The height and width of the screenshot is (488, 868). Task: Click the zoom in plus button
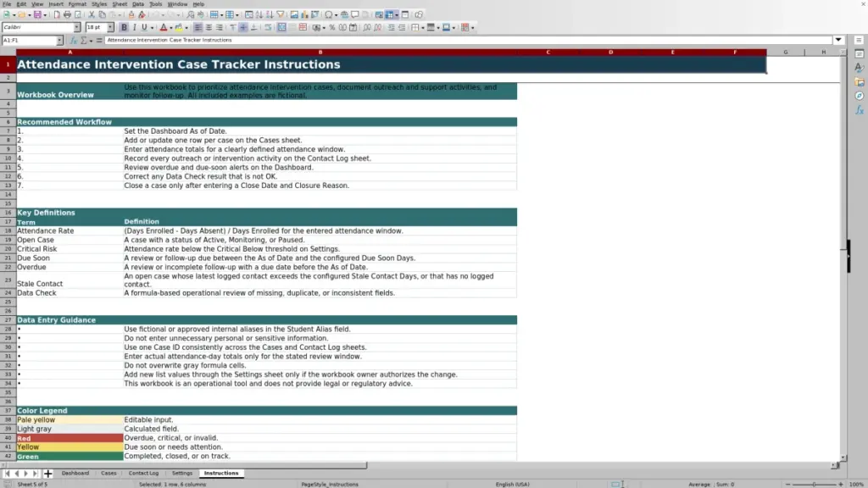840,484
